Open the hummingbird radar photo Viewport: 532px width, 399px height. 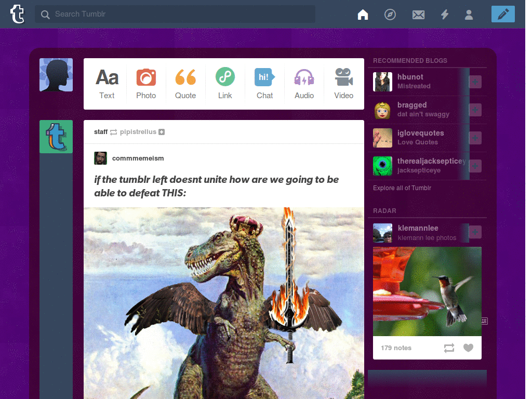[x=427, y=291]
